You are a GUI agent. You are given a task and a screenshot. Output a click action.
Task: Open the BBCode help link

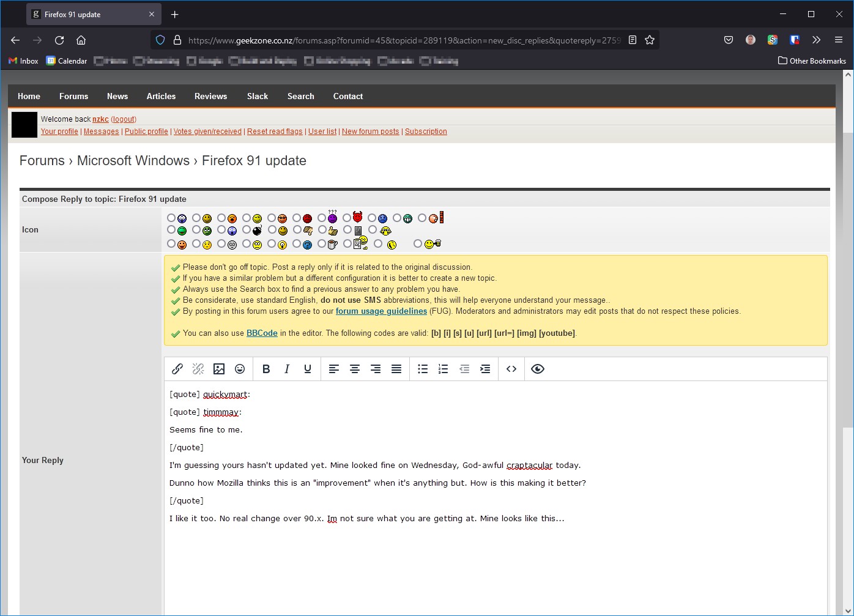(262, 333)
